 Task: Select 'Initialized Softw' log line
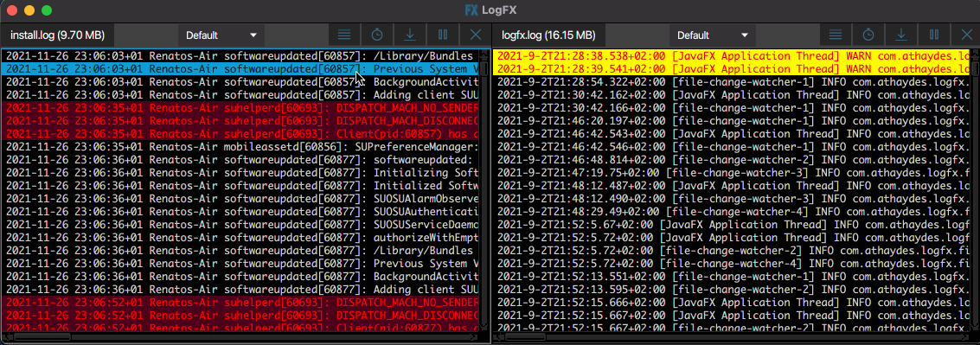(240, 186)
